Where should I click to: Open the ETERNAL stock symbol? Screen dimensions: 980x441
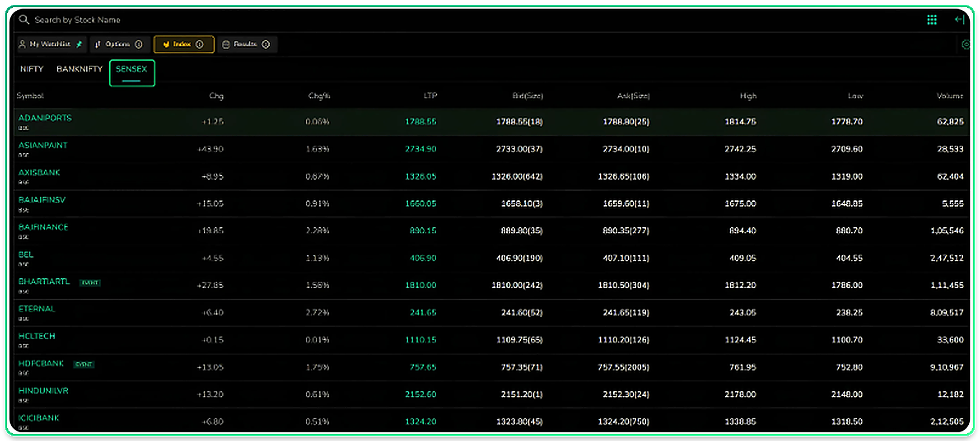point(36,309)
